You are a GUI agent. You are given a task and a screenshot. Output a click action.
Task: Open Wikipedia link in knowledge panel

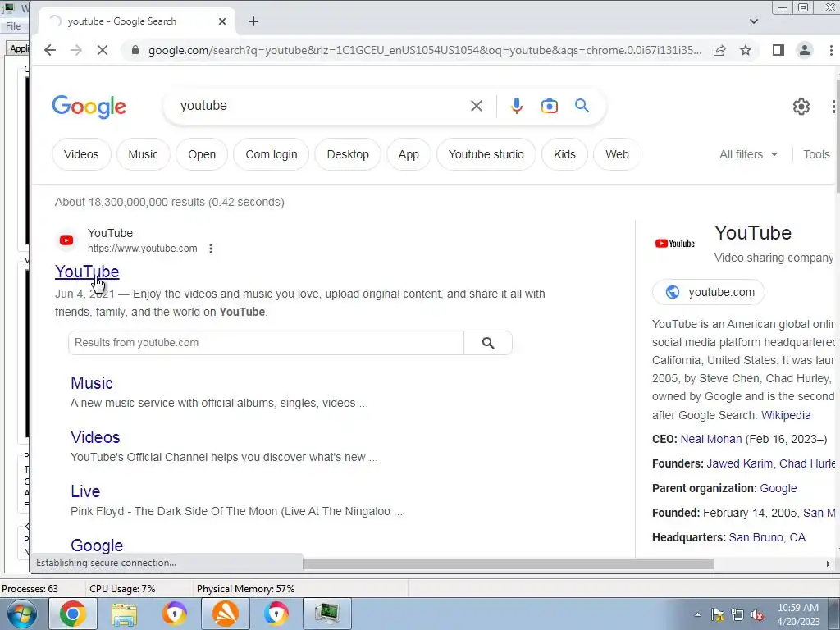click(x=786, y=415)
